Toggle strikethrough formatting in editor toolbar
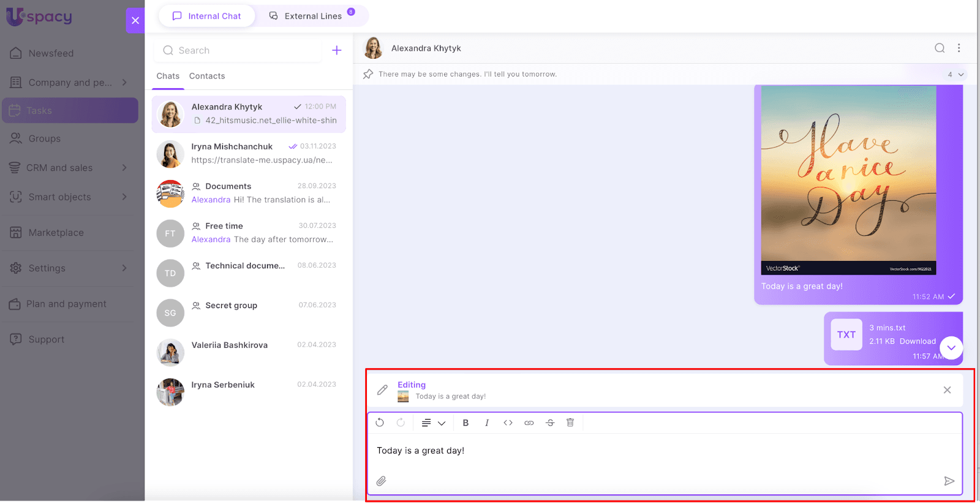This screenshot has width=980, height=503. pos(550,423)
